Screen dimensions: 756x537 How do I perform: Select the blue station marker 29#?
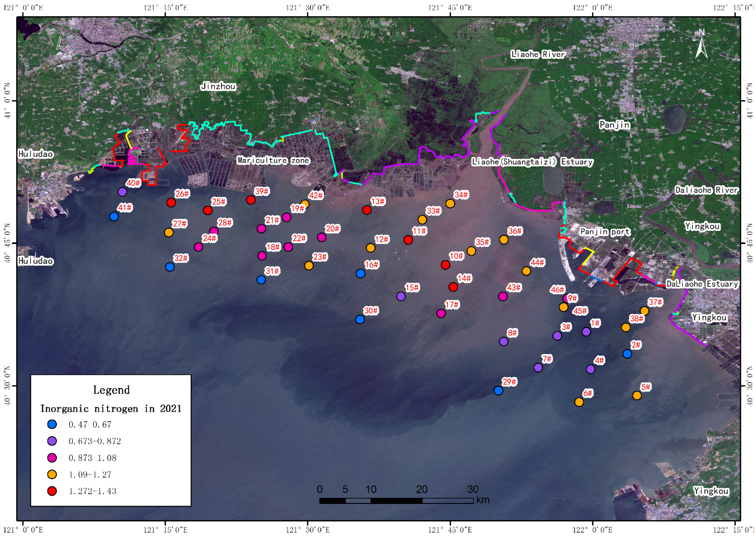click(498, 391)
